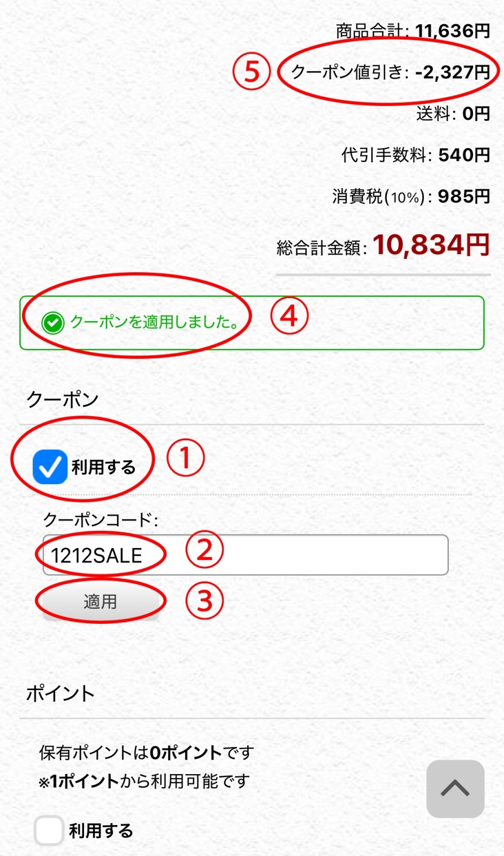This screenshot has height=856, width=504.
Task: Click the 商品合計 11,636円 line
Action: click(x=413, y=31)
